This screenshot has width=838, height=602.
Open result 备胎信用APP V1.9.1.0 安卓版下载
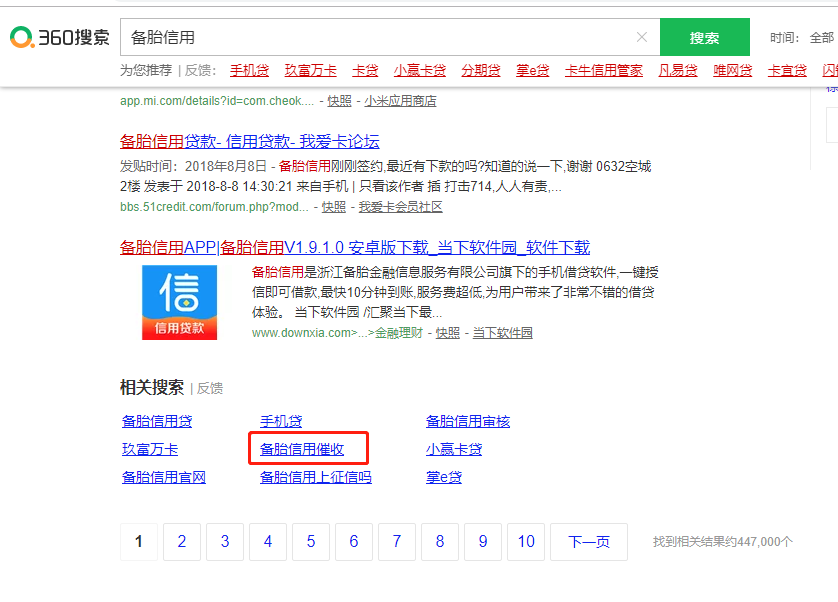tap(355, 247)
